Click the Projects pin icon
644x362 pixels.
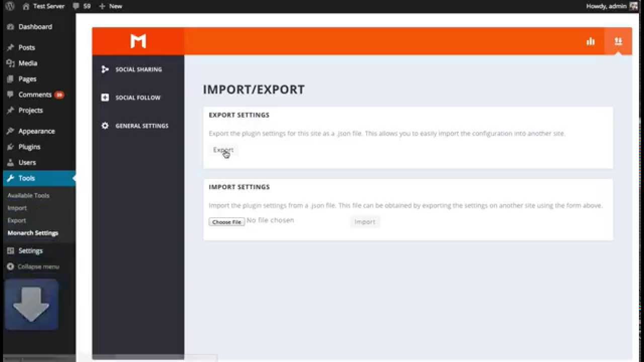tap(10, 110)
